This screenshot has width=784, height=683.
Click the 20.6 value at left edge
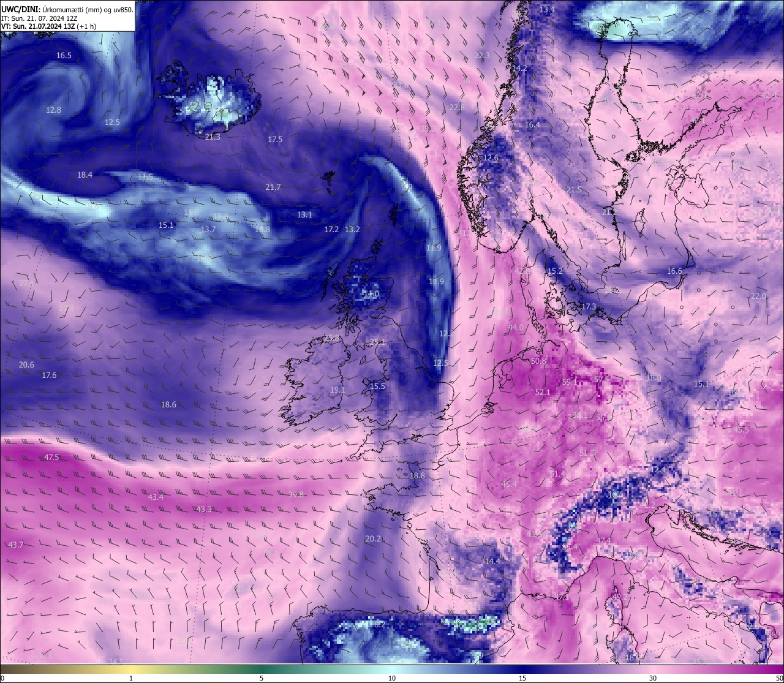[x=26, y=365]
